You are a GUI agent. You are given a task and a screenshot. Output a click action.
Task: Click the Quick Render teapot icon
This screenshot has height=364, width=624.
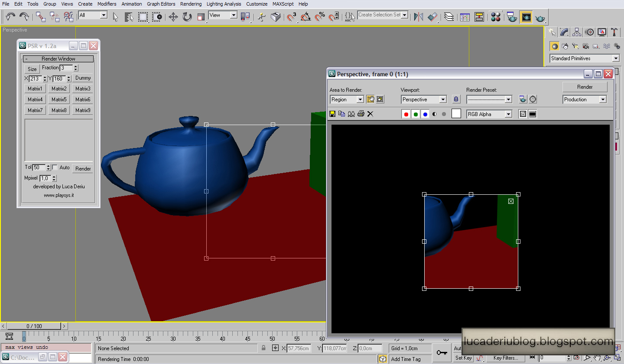click(x=540, y=17)
